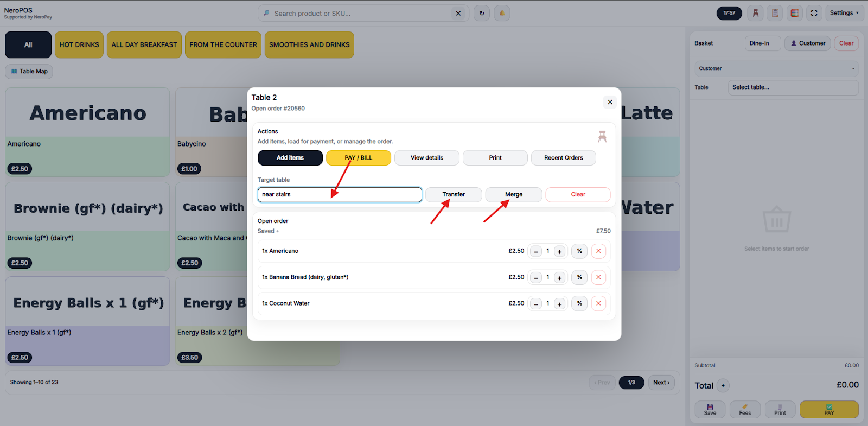Apply discount to Banana Bread line
The image size is (868, 426).
coord(579,277)
